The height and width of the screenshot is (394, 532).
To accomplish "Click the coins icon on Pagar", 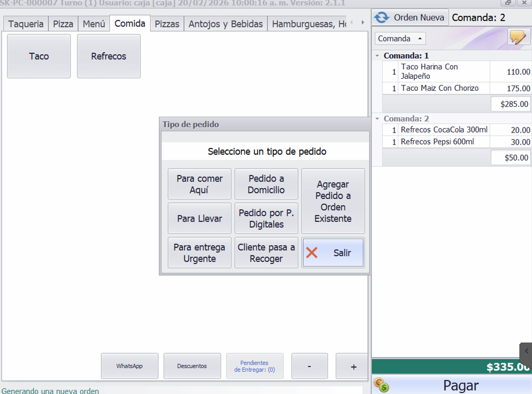I will click(x=381, y=385).
